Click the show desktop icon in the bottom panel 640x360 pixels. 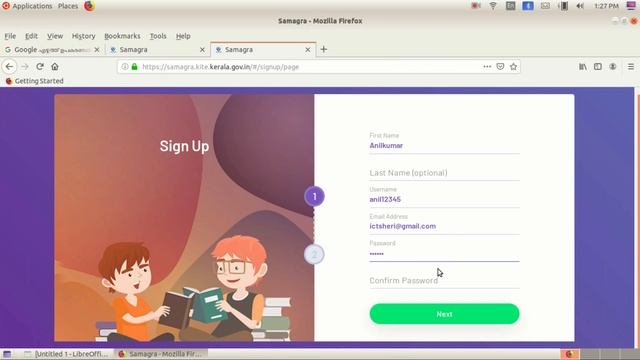(x=7, y=354)
